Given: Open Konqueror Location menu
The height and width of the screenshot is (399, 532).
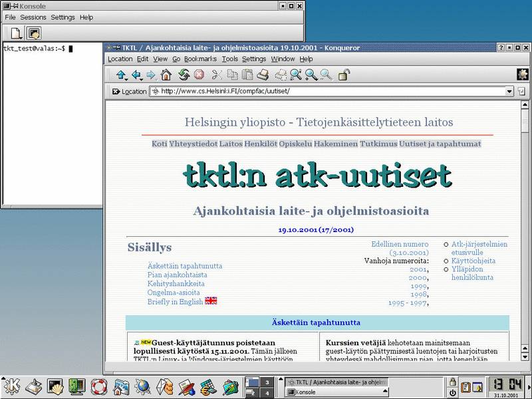Looking at the screenshot, I should pyautogui.click(x=120, y=59).
